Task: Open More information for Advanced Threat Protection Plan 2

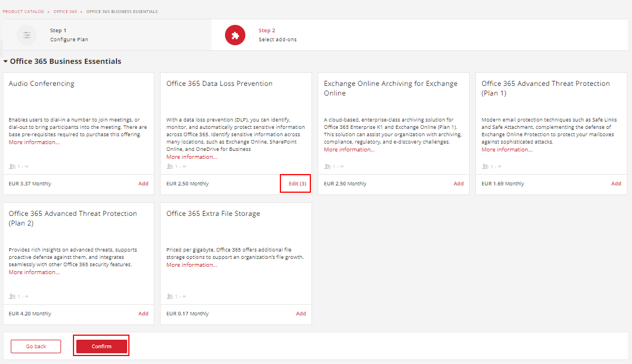Action: 34,272
